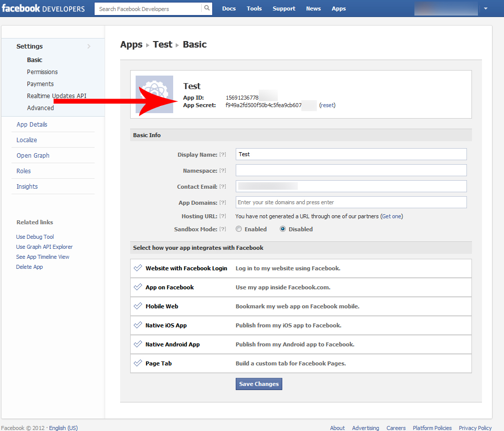Click the Test app gear thumbnail
Image resolution: width=504 pixels, height=431 pixels.
point(154,94)
